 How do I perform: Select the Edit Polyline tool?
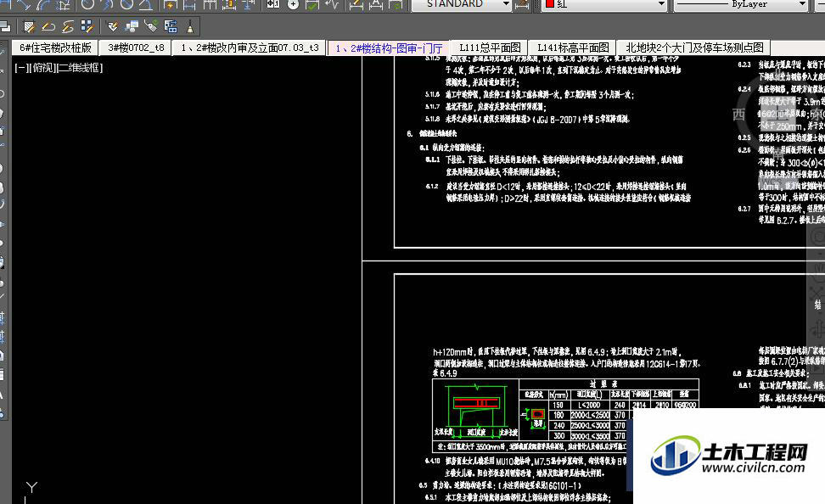[x=49, y=26]
